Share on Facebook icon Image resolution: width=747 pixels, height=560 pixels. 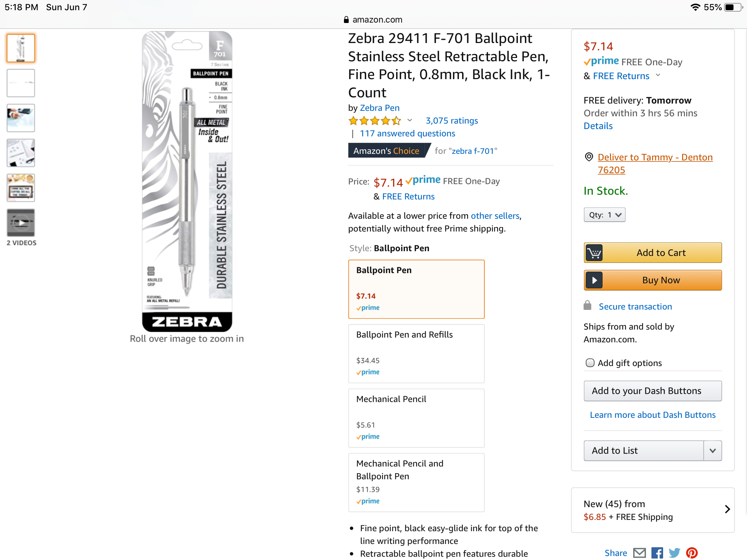click(x=657, y=553)
